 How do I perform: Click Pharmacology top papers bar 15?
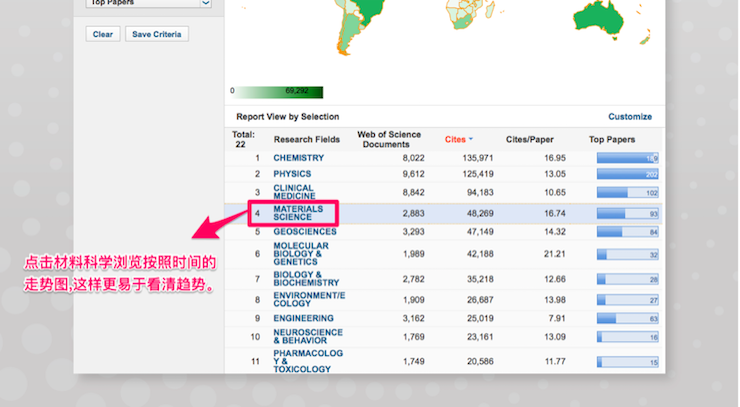(x=627, y=362)
